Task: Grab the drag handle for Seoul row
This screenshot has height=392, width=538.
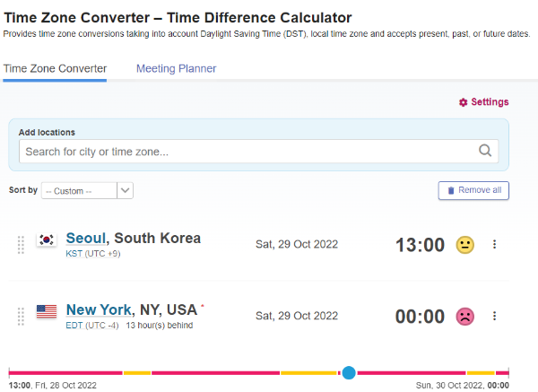Action: [x=21, y=245]
